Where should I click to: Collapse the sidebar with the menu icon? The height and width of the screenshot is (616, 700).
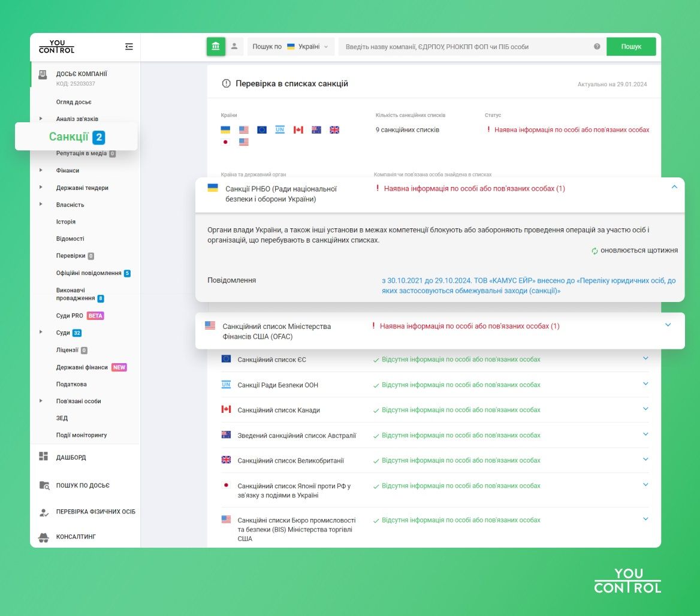[x=129, y=47]
